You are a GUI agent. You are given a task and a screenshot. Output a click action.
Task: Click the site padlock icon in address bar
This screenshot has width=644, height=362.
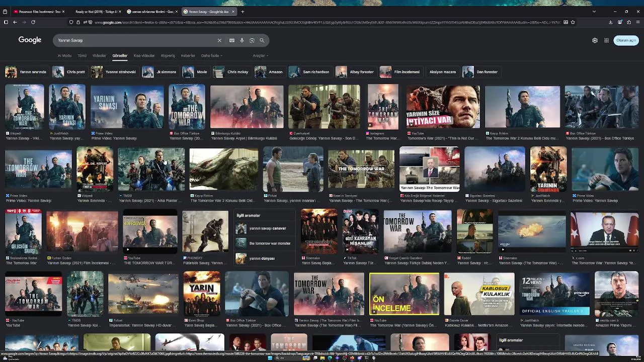click(78, 22)
